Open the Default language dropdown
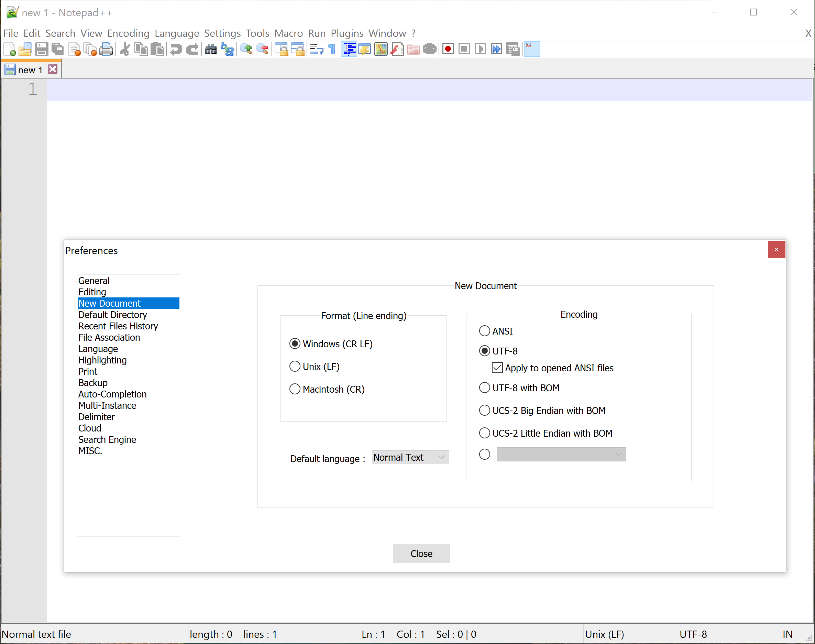The height and width of the screenshot is (644, 815). tap(410, 457)
